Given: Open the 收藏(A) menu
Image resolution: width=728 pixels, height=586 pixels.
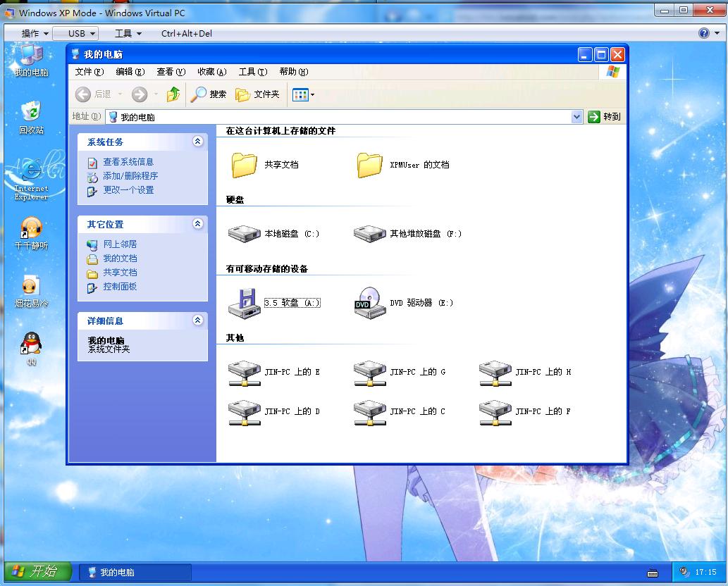Looking at the screenshot, I should click(x=211, y=71).
